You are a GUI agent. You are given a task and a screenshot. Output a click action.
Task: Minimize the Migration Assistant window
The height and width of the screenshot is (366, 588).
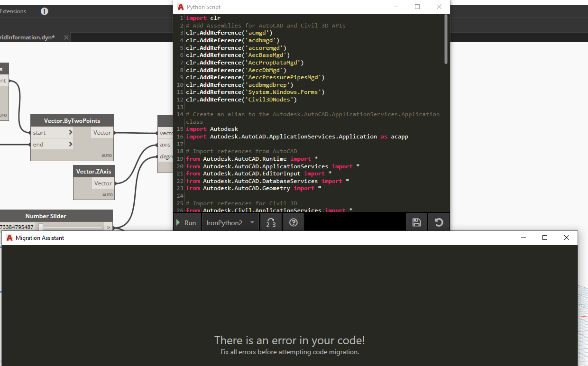pyautogui.click(x=523, y=238)
